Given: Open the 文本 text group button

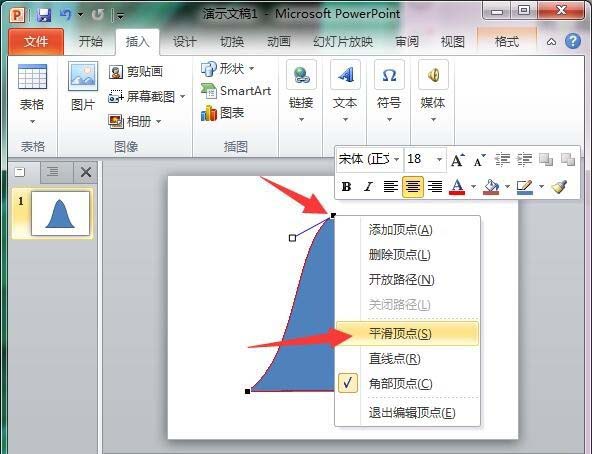Looking at the screenshot, I should coord(345,92).
